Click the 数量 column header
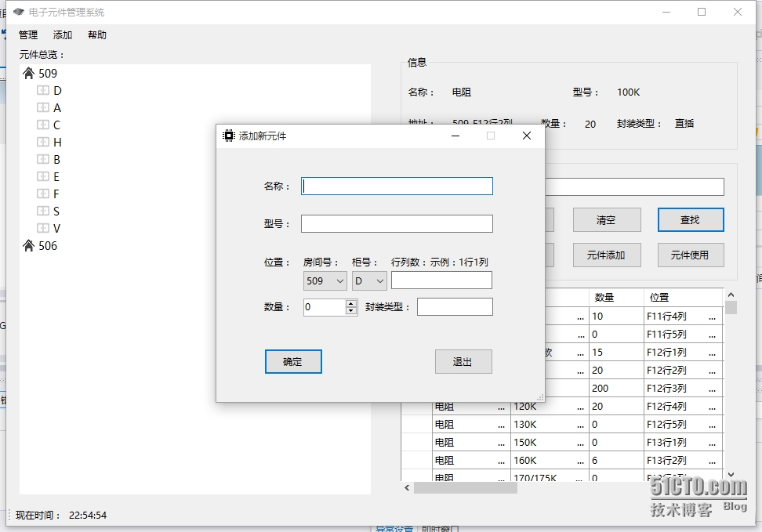This screenshot has height=532, width=762. 617,297
